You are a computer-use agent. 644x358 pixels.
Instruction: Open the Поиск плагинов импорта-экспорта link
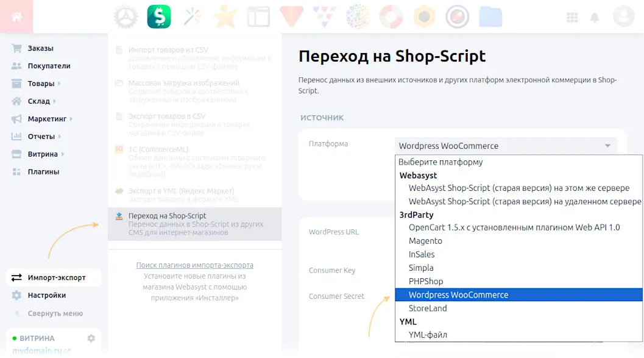(195, 265)
